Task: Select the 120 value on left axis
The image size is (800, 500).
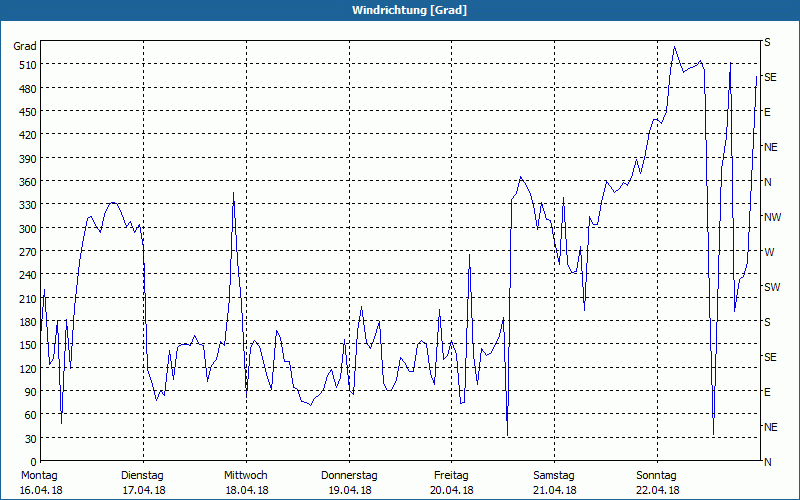Action: 28,368
